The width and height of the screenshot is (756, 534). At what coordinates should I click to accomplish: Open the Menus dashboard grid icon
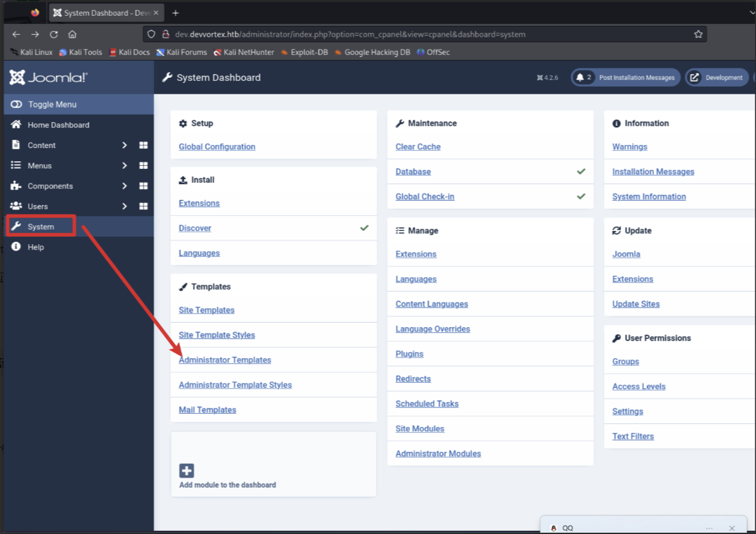(x=144, y=166)
